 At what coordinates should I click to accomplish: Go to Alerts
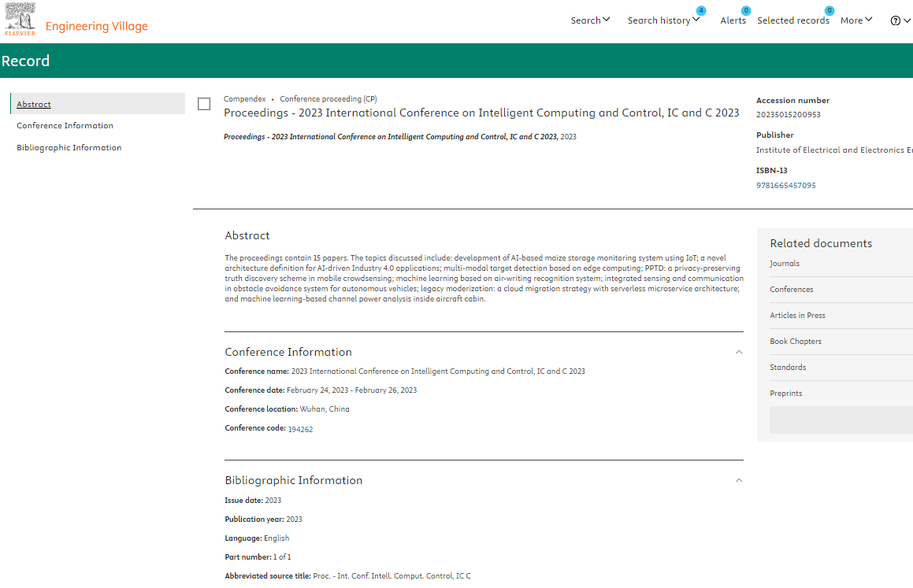(x=733, y=20)
